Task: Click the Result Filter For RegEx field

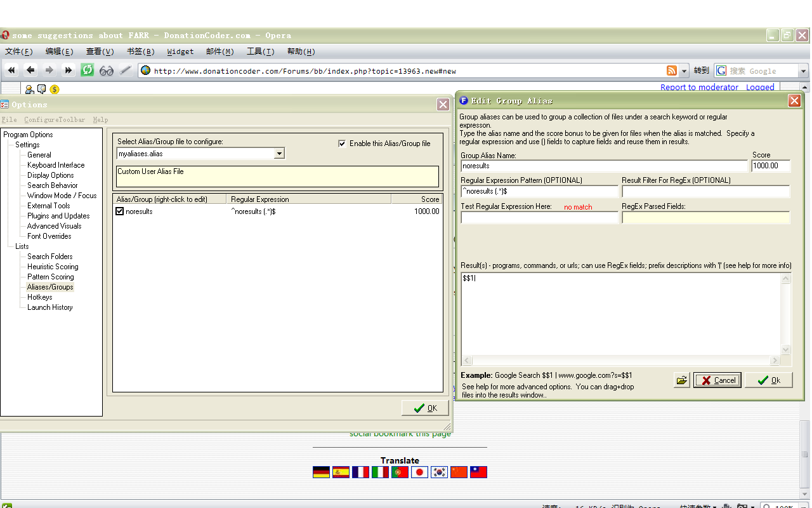Action: (706, 191)
